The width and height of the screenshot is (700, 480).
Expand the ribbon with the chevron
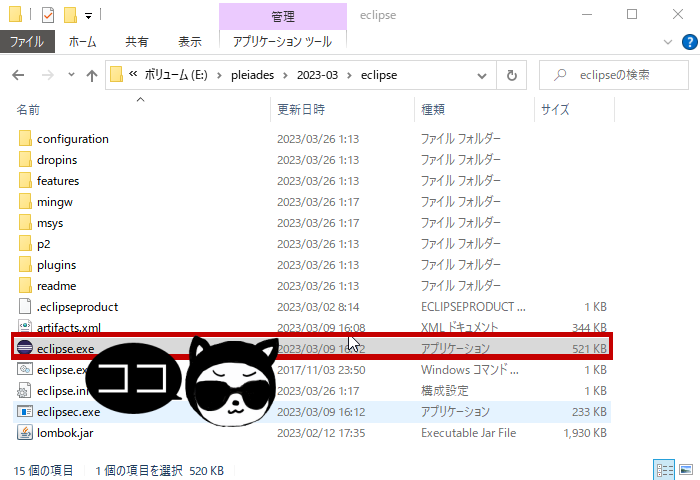[668, 42]
